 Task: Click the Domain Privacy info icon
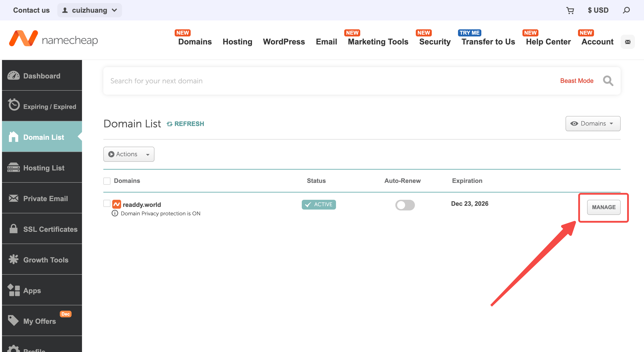(x=115, y=213)
